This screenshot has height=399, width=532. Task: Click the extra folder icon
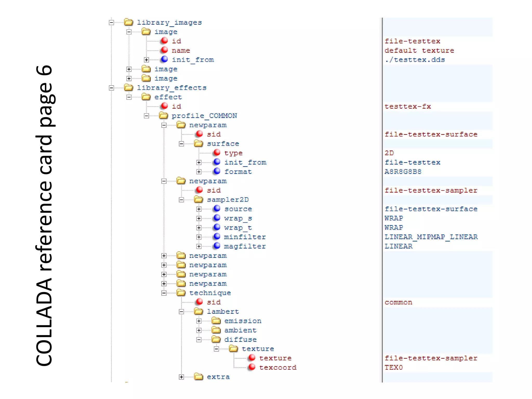(198, 377)
